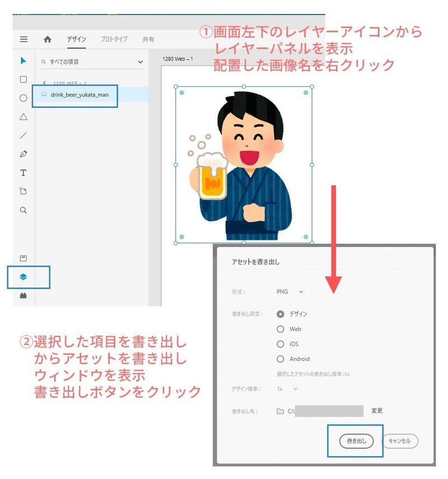Select the Artboard tool
This screenshot has height=479, width=448.
pos(23,191)
